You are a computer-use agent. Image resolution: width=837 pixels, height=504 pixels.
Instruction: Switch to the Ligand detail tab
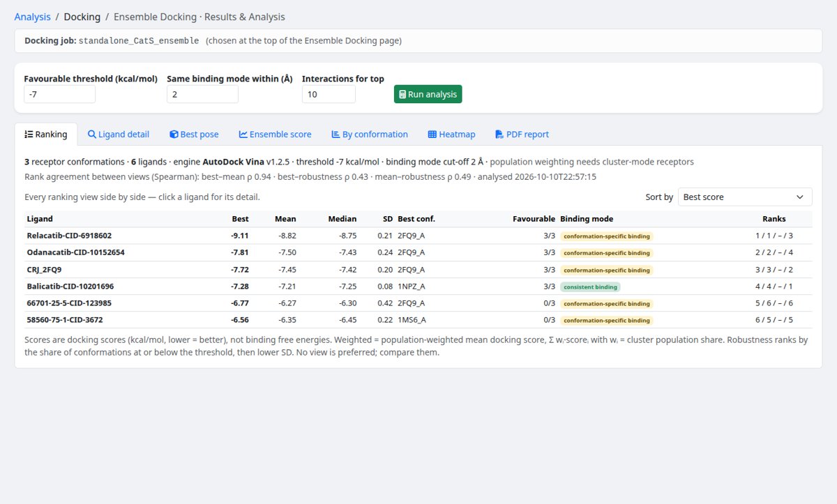[x=119, y=135]
